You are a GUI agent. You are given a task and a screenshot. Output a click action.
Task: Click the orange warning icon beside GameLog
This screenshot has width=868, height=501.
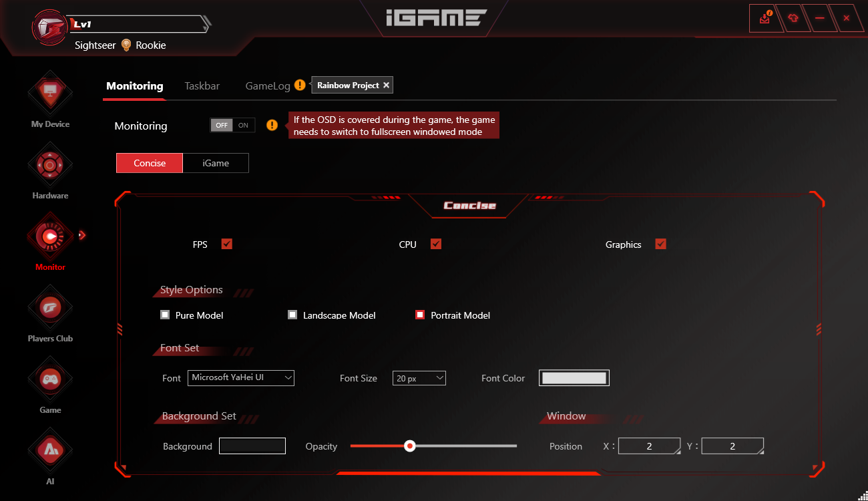pyautogui.click(x=300, y=86)
